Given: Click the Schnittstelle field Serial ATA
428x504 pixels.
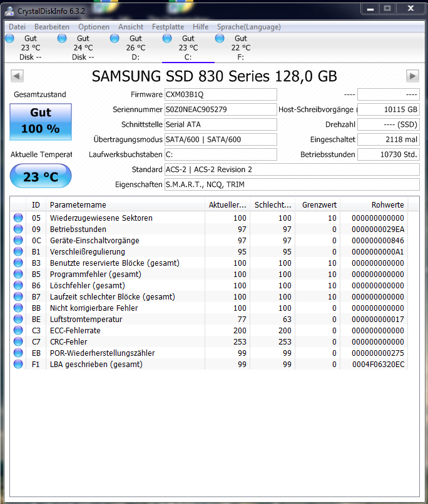Looking at the screenshot, I should click(221, 124).
